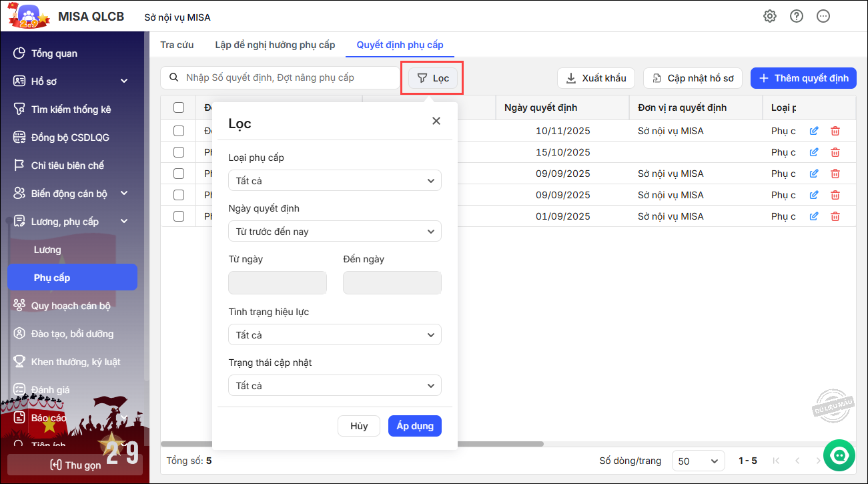This screenshot has width=868, height=484.
Task: Close the Lọc filter popup
Action: [436, 121]
